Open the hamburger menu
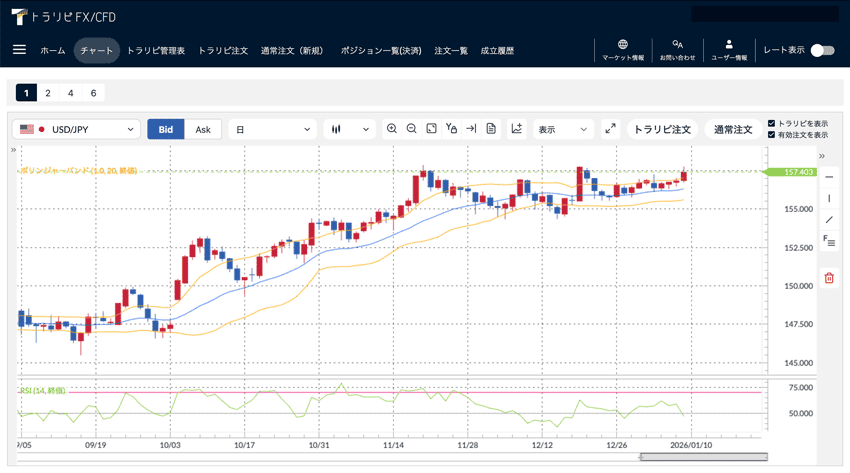 click(19, 50)
